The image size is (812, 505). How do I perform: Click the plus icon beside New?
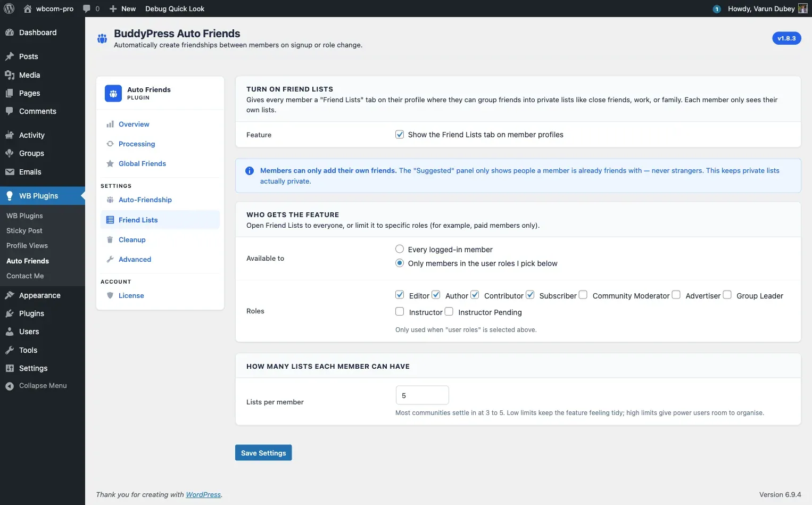click(113, 9)
